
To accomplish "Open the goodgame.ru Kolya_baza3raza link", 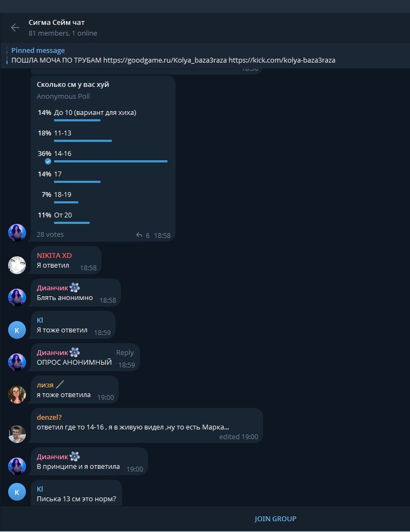I will point(165,60).
